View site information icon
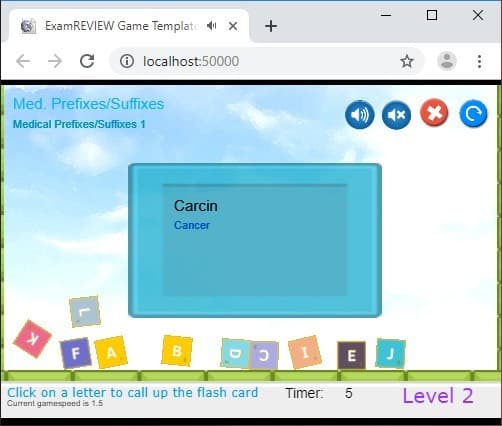The width and height of the screenshot is (502, 426). 127,61
